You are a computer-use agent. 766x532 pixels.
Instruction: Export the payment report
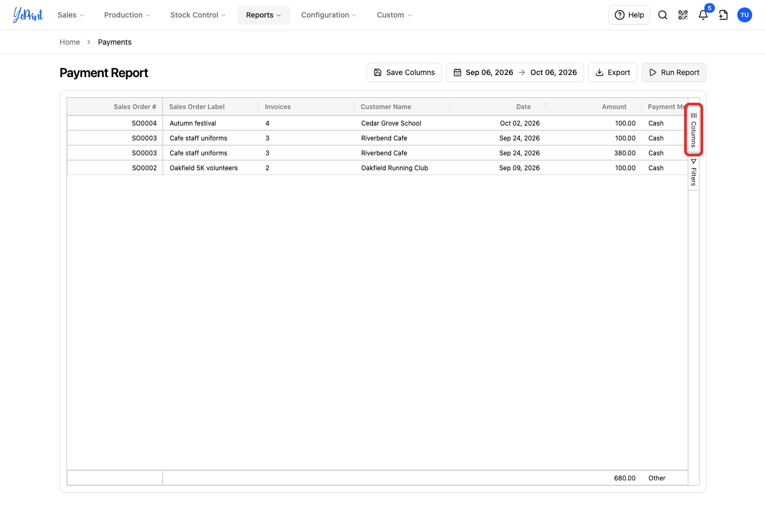click(x=613, y=72)
